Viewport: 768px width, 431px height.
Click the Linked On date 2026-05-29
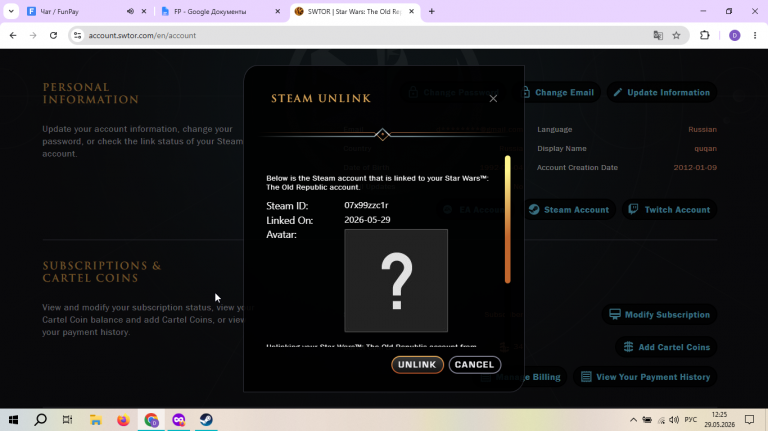pos(367,220)
